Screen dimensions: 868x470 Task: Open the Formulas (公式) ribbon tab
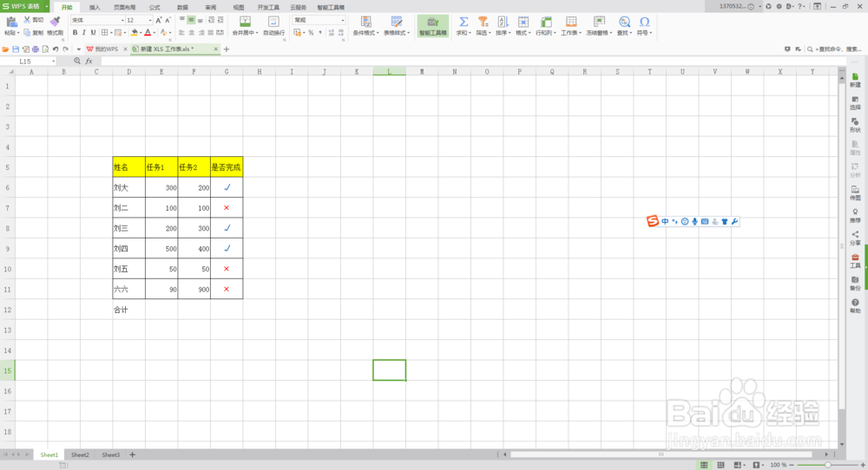tap(155, 7)
